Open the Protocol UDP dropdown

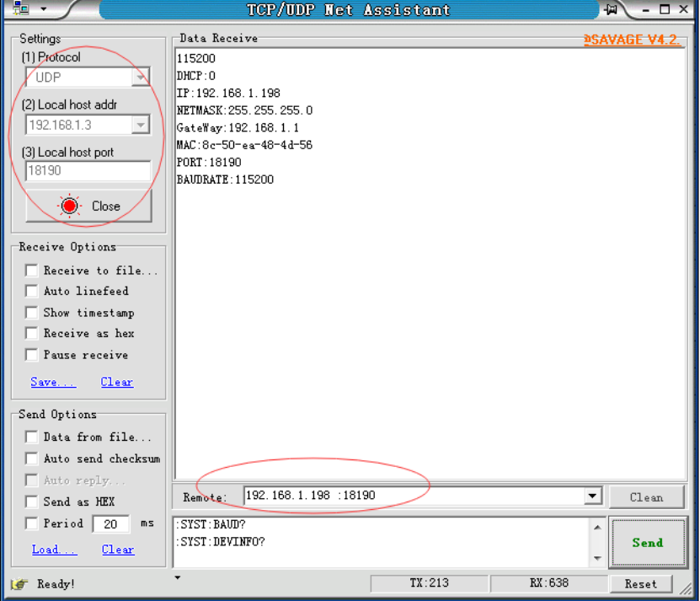[x=141, y=78]
